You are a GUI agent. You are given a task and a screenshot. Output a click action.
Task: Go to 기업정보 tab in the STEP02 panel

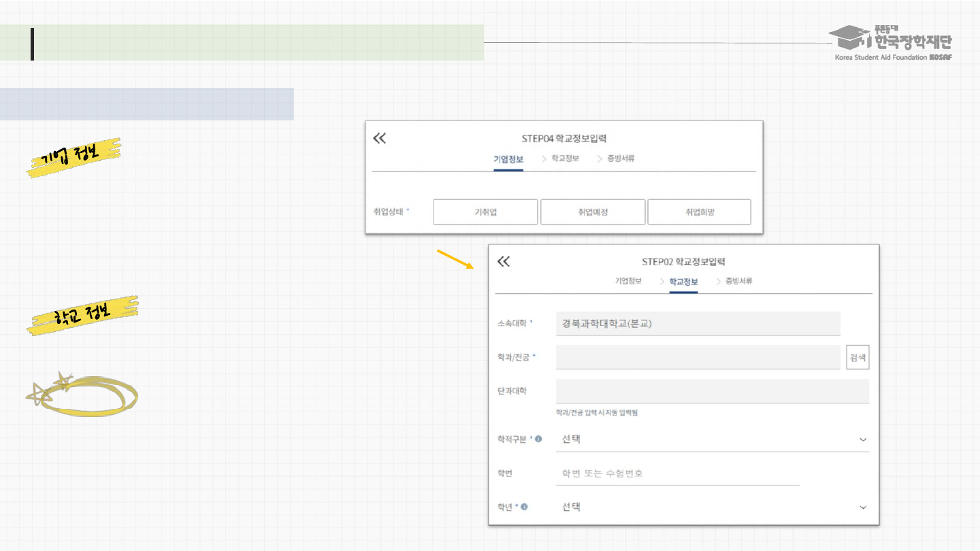tap(628, 281)
